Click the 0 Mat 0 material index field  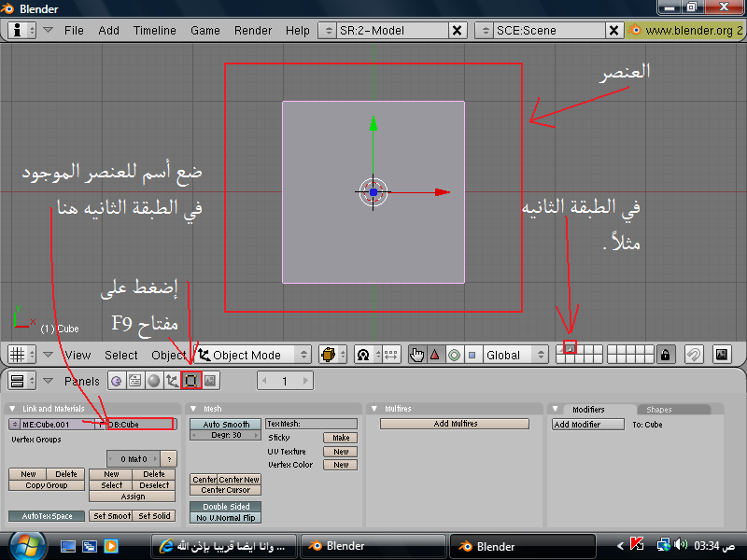coord(134,459)
